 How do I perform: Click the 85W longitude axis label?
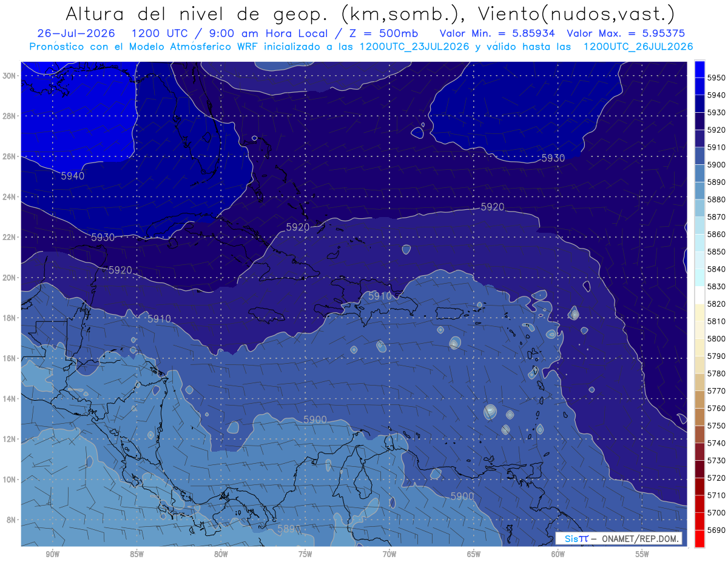click(x=137, y=554)
